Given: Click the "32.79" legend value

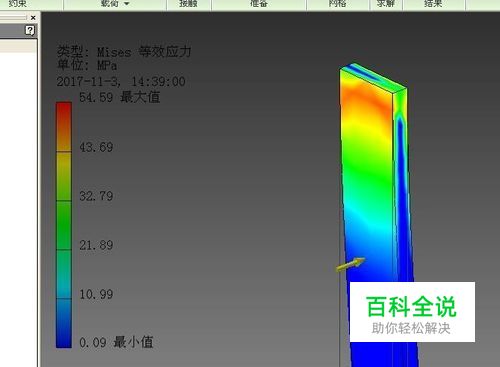Looking at the screenshot, I should [x=96, y=196].
